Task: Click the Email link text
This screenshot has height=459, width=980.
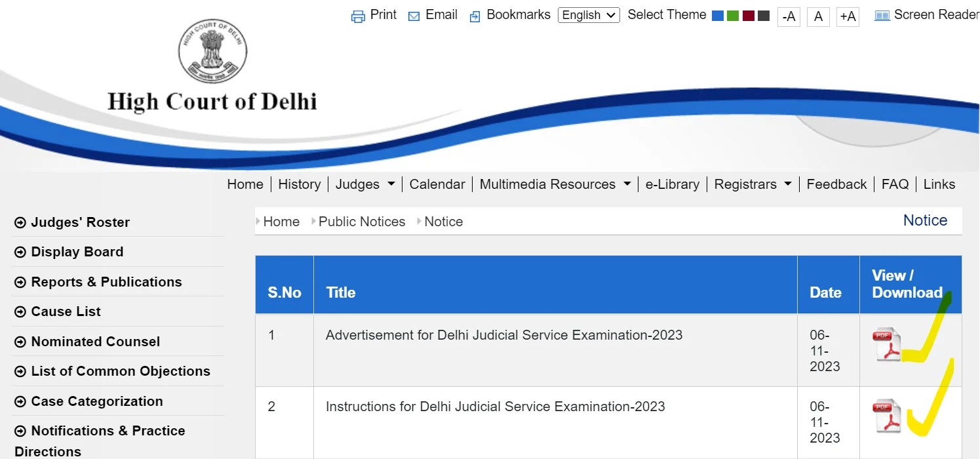Action: click(441, 14)
